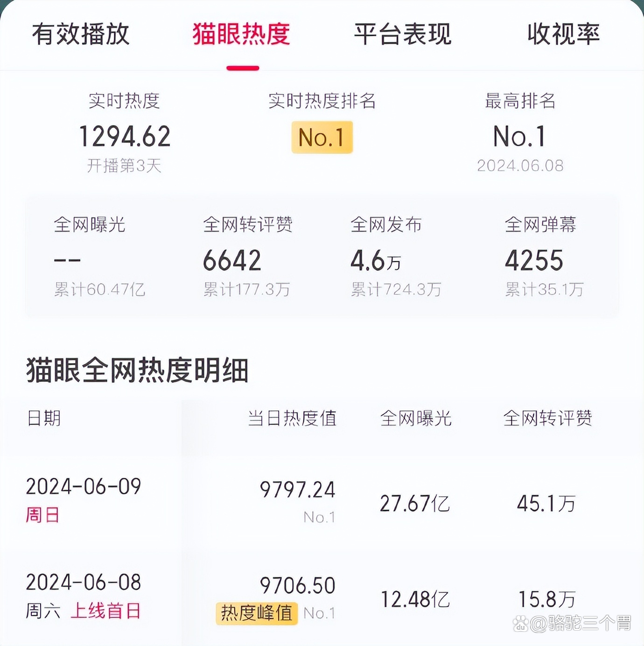Open the @骆驼三个胃 watermark link

coord(581,624)
